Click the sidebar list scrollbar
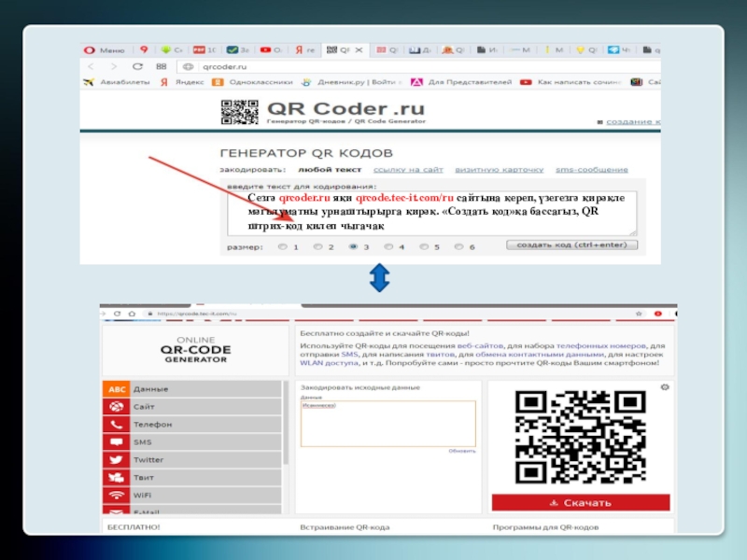This screenshot has width=747, height=560. click(x=286, y=422)
